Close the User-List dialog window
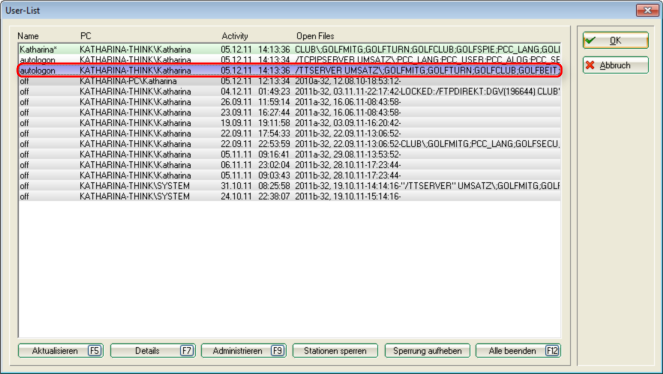The image size is (663, 374). point(647,10)
